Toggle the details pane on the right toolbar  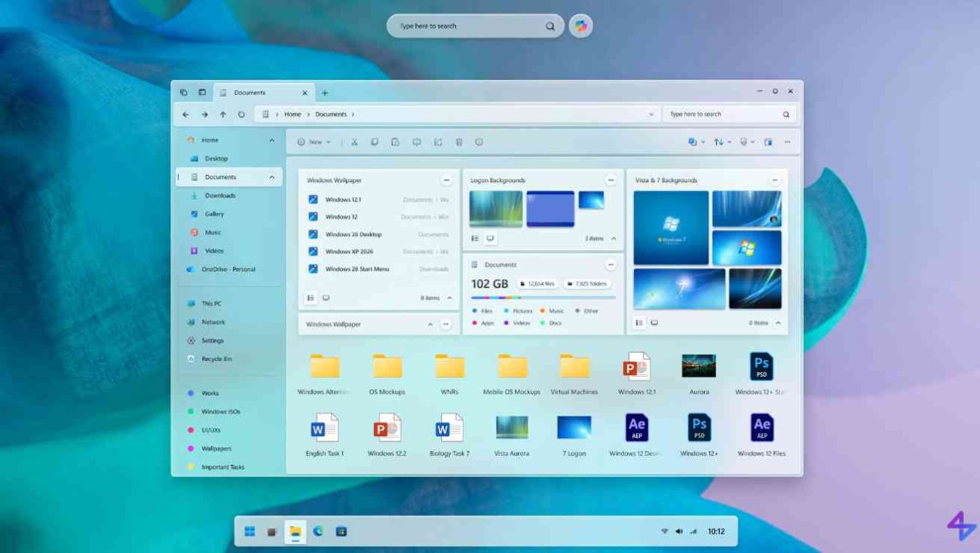click(767, 142)
